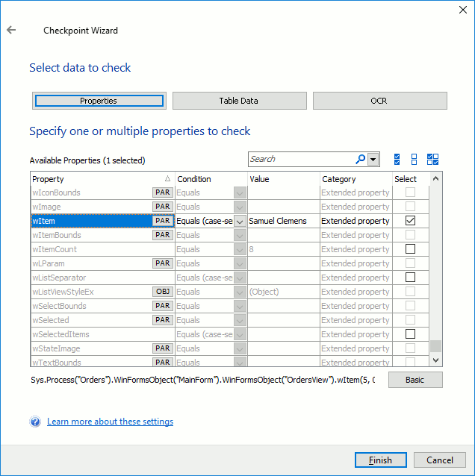Viewport: 475px width, 476px height.
Task: Click the (Object) value cell
Action: (x=284, y=292)
